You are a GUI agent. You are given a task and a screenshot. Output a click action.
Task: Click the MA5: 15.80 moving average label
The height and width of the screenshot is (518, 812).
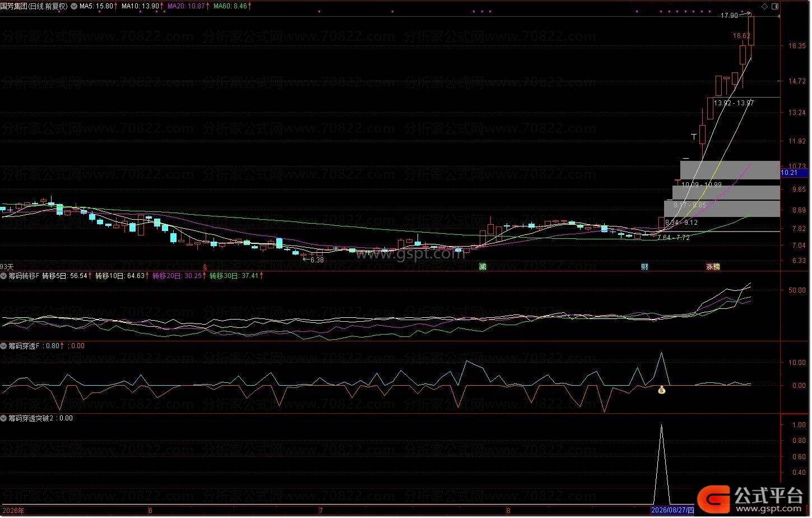click(x=96, y=6)
